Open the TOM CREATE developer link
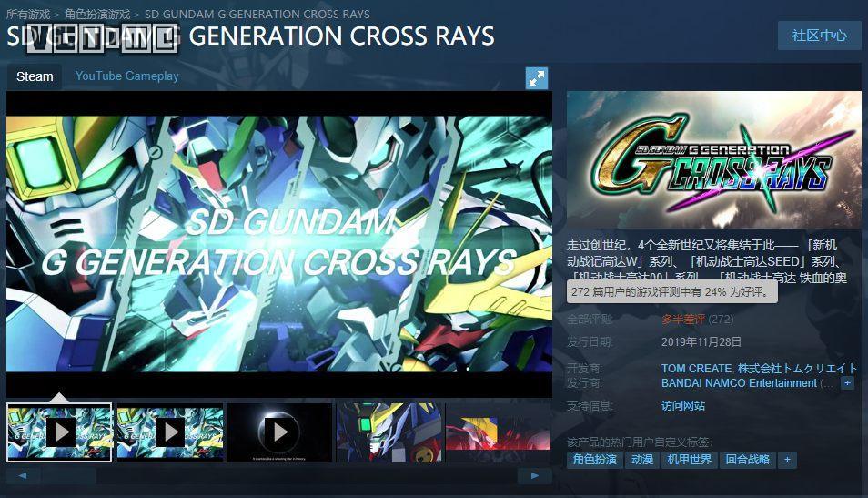The width and height of the screenshot is (868, 498). click(x=696, y=369)
